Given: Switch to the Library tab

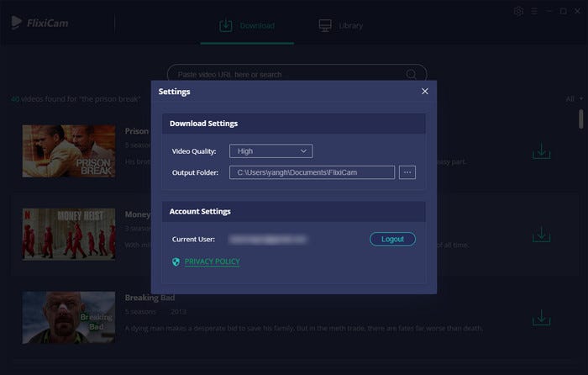Looking at the screenshot, I should pos(340,26).
